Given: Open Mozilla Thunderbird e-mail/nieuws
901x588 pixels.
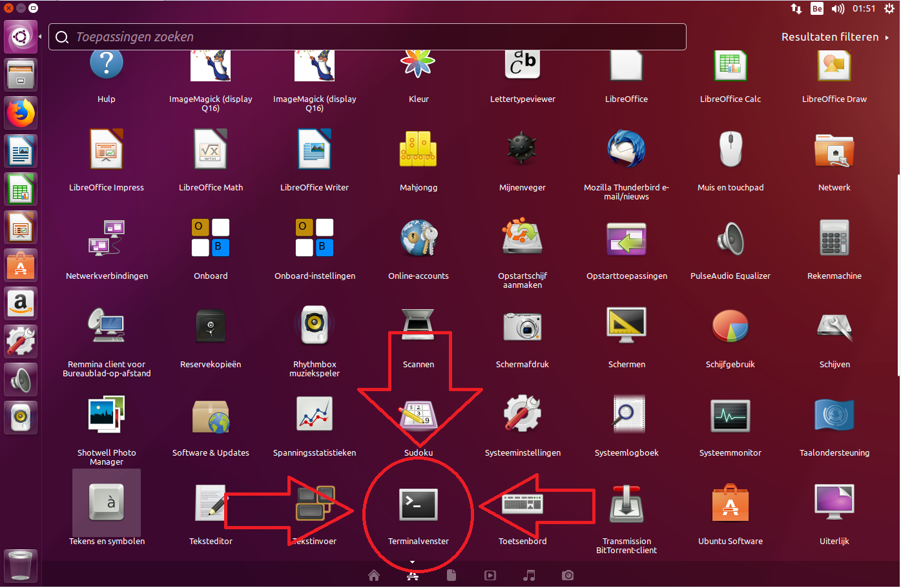Looking at the screenshot, I should 627,149.
